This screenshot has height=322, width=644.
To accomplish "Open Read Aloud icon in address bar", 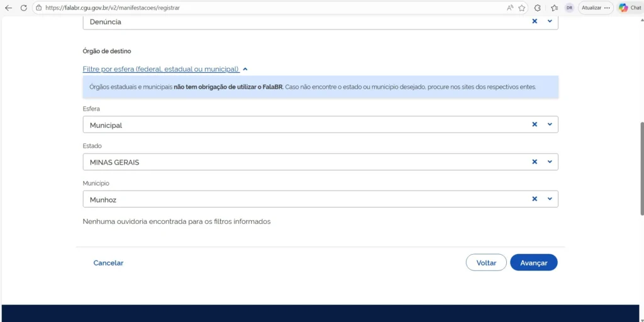I will tap(509, 8).
